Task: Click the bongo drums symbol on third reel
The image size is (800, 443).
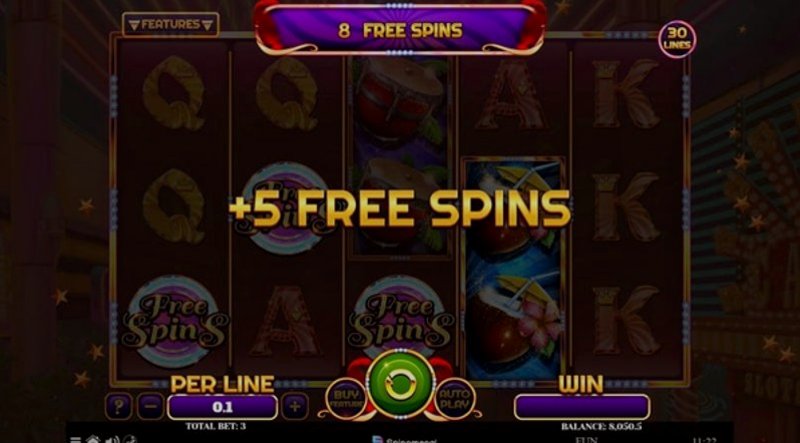Action: tap(399, 100)
